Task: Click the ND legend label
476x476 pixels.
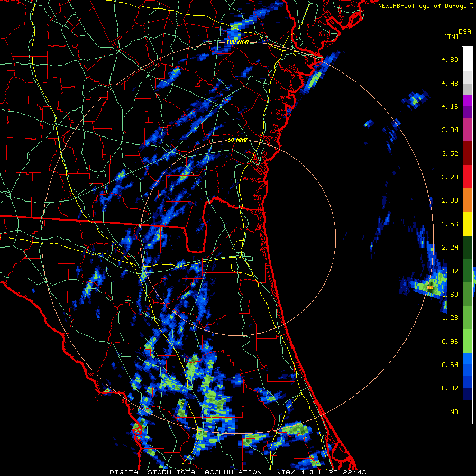Action: 454,412
